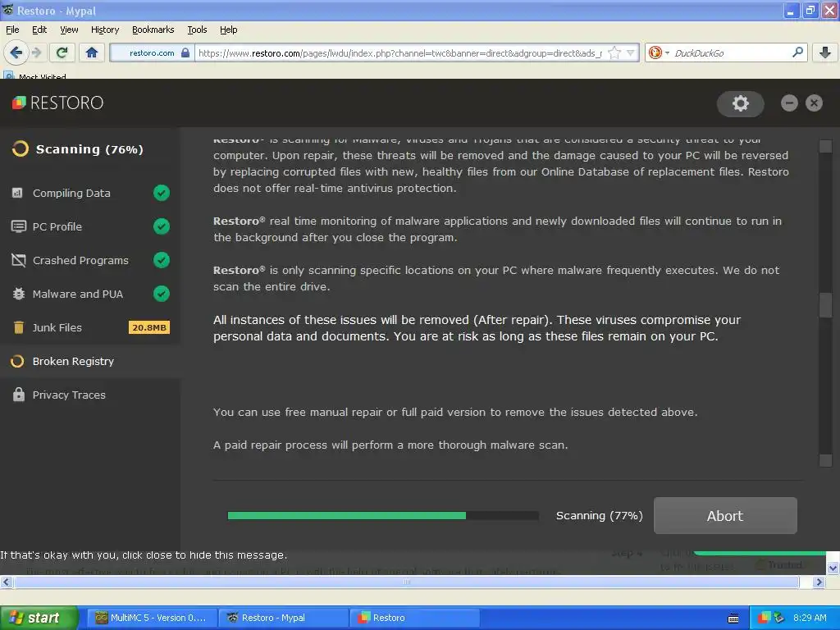Click the padlock site security icon
The height and width of the screenshot is (630, 840).
coord(185,52)
